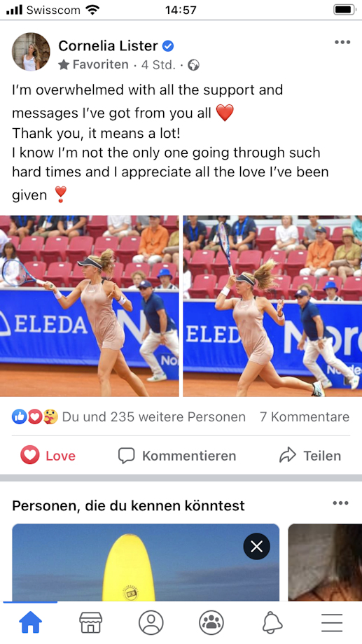Screen dimensions: 362x644
Task: Tap the public audience globe icon
Action: [193, 65]
